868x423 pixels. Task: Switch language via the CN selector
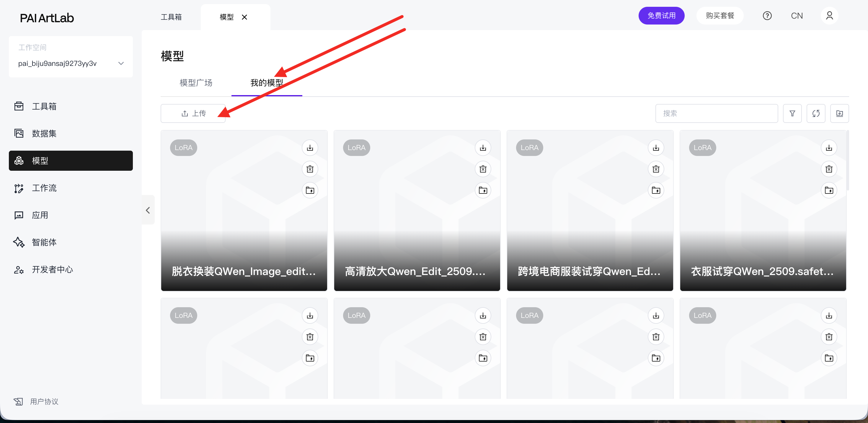pyautogui.click(x=797, y=16)
